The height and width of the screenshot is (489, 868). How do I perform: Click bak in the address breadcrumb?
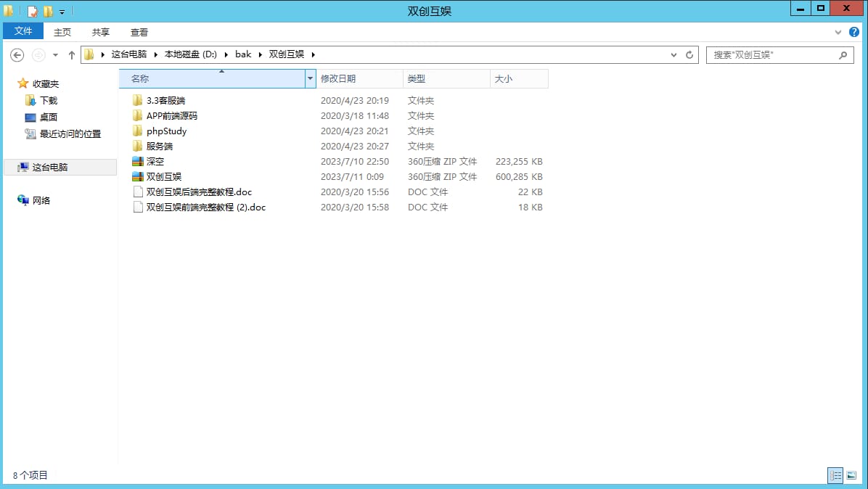click(x=243, y=54)
